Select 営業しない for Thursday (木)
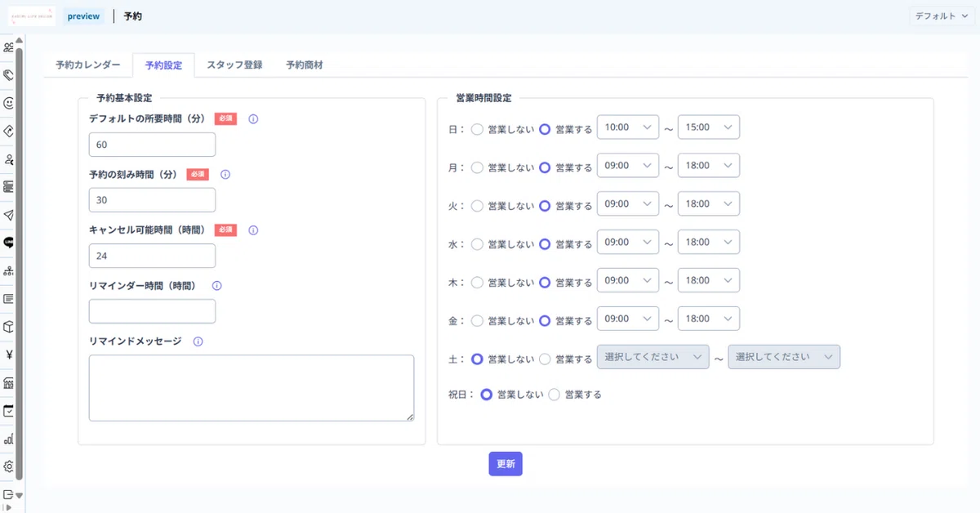Image resolution: width=980 pixels, height=513 pixels. (x=477, y=282)
